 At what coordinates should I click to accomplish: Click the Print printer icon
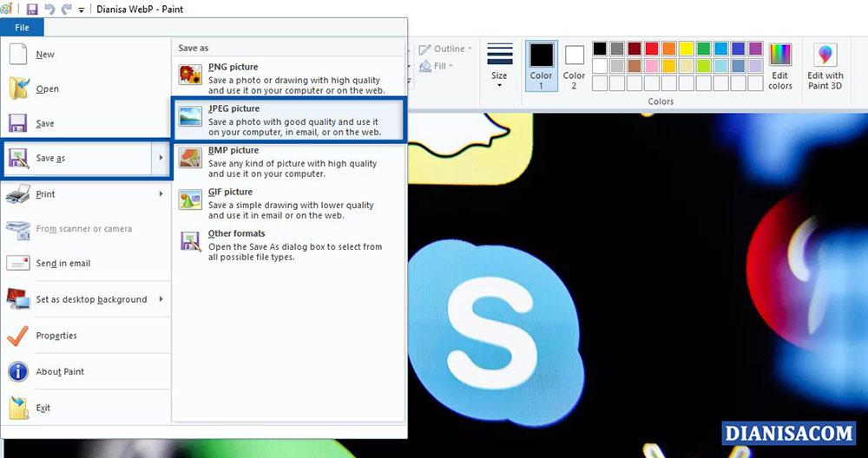[18, 194]
